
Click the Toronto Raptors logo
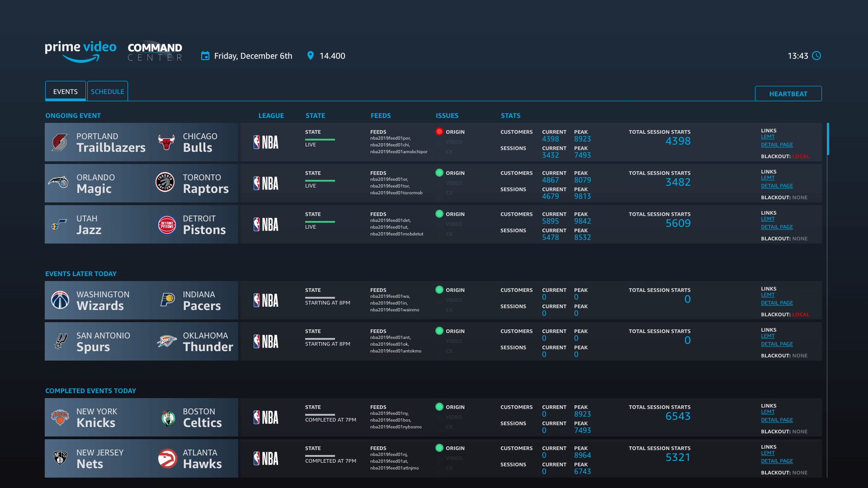point(165,183)
